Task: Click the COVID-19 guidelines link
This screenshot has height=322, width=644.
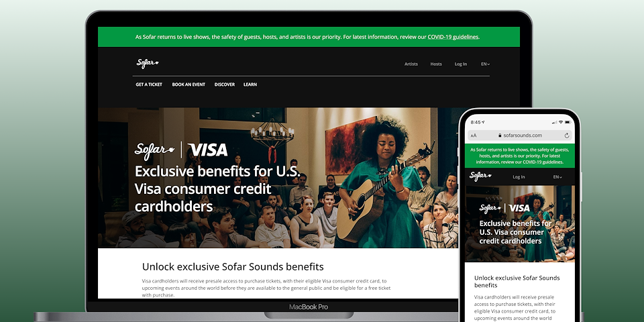Action: [x=453, y=37]
